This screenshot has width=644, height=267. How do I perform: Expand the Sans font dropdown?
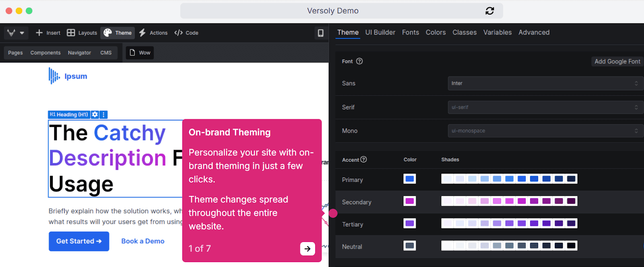pyautogui.click(x=545, y=83)
